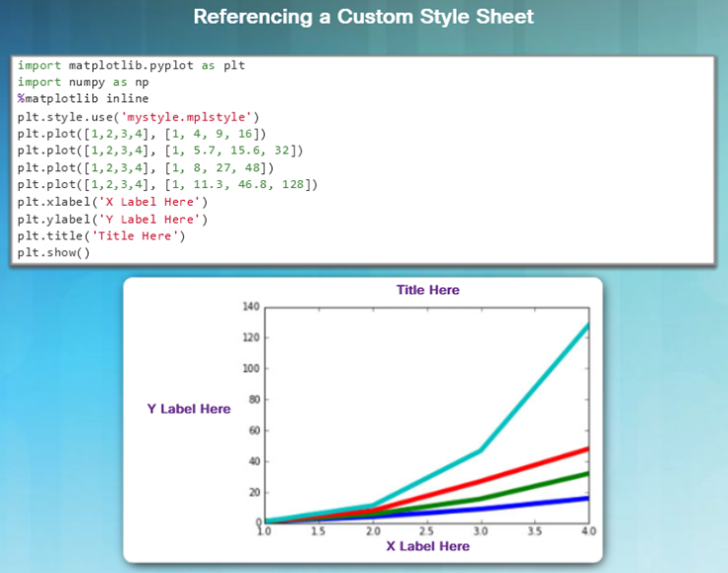Click the chart's 'Y Label Here' axis label
728x573 pixels.
[x=189, y=409]
